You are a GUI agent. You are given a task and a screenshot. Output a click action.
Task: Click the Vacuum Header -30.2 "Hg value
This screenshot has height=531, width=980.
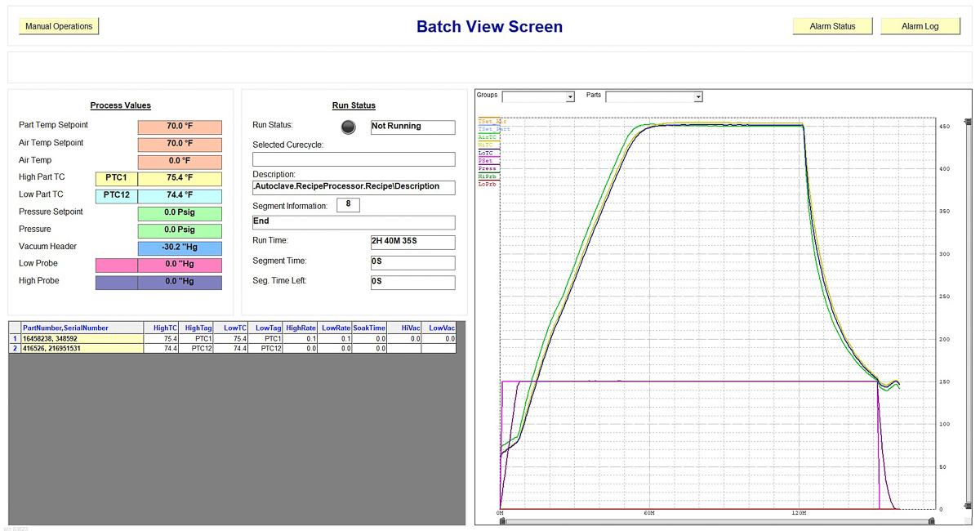point(180,248)
